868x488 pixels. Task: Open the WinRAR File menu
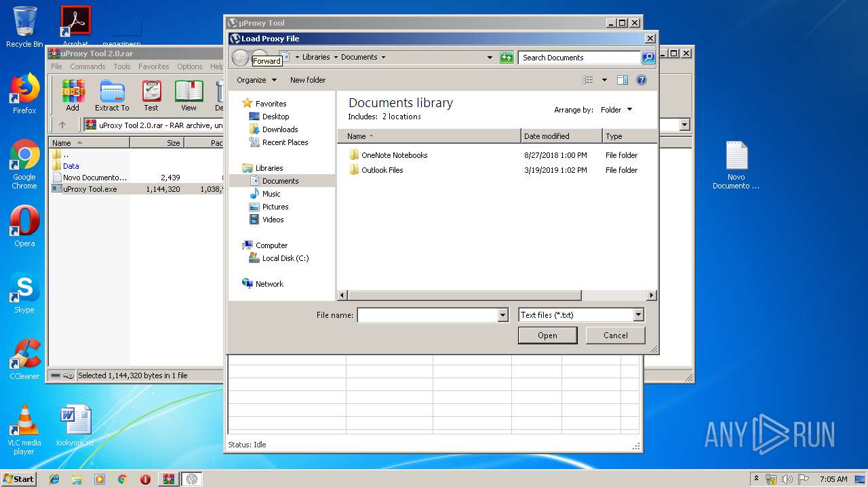click(56, 66)
